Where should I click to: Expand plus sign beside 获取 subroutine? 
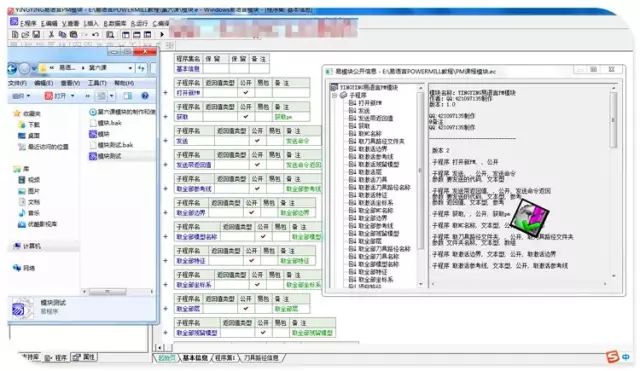[166, 117]
